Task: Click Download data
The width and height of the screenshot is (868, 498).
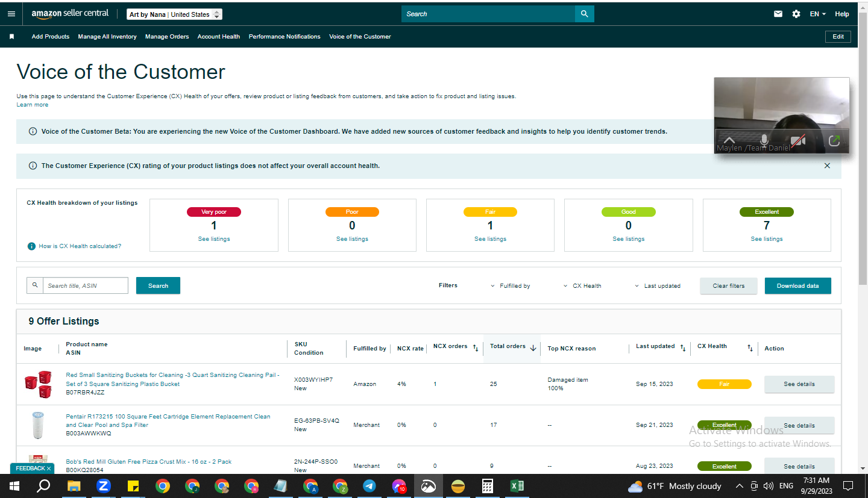Action: [x=797, y=286]
